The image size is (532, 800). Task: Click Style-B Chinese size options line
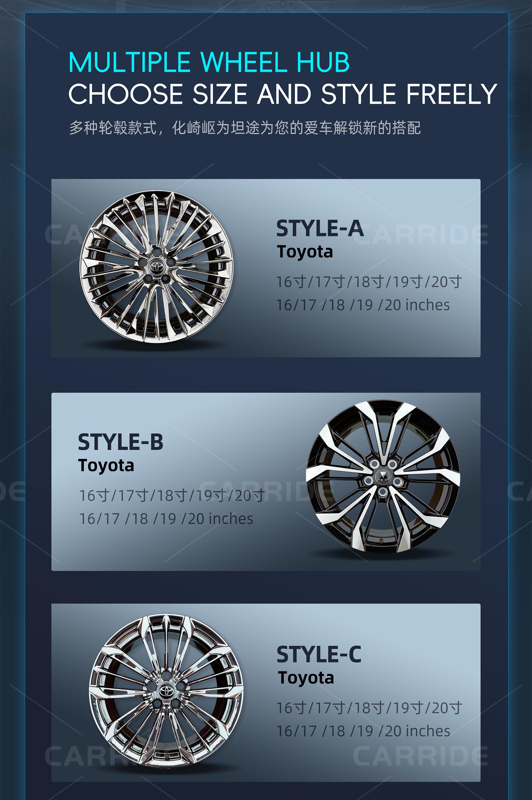pos(172,495)
